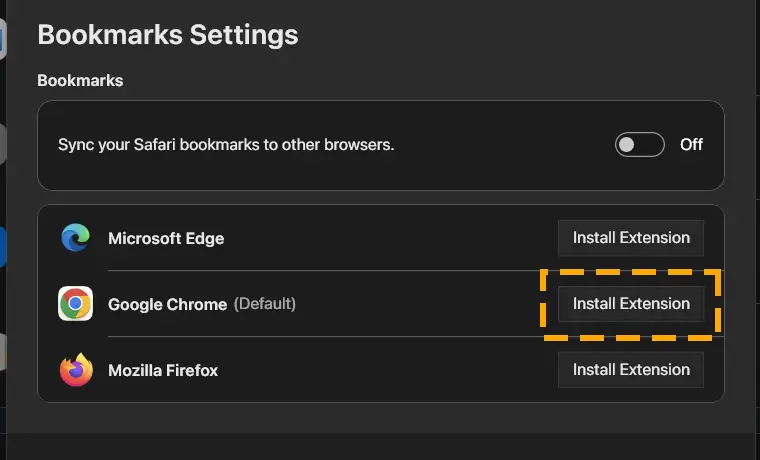This screenshot has width=760, height=460.
Task: Click the Sync your Safari bookmarks description
Action: (226, 144)
